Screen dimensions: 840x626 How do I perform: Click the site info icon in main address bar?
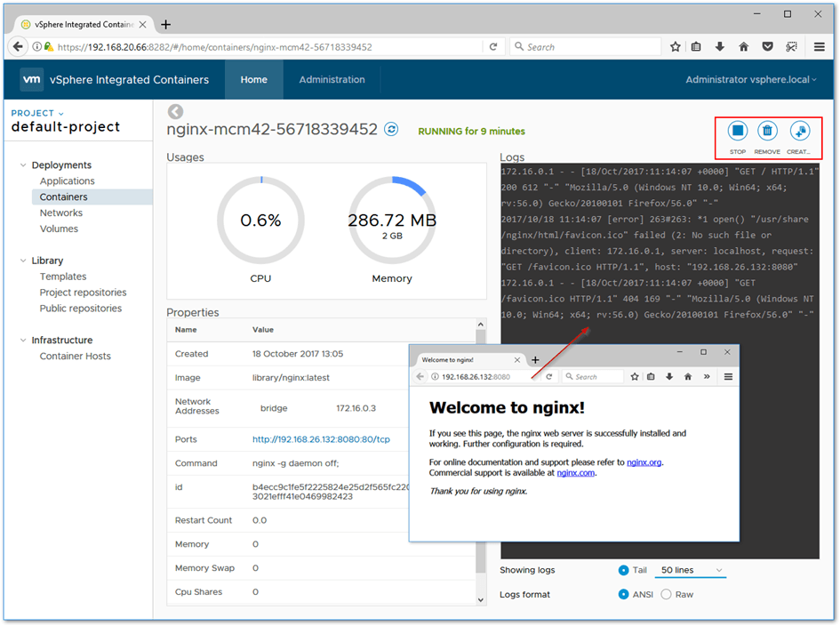pyautogui.click(x=36, y=46)
